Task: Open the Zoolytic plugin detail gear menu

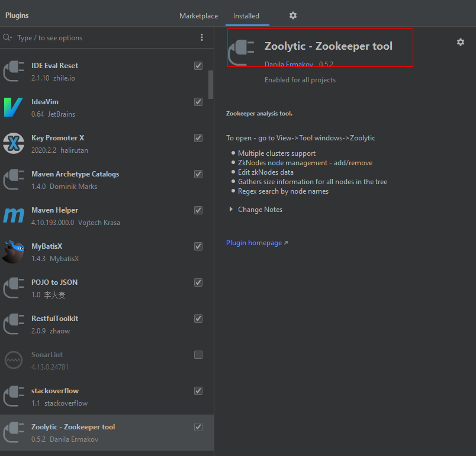Action: click(460, 42)
